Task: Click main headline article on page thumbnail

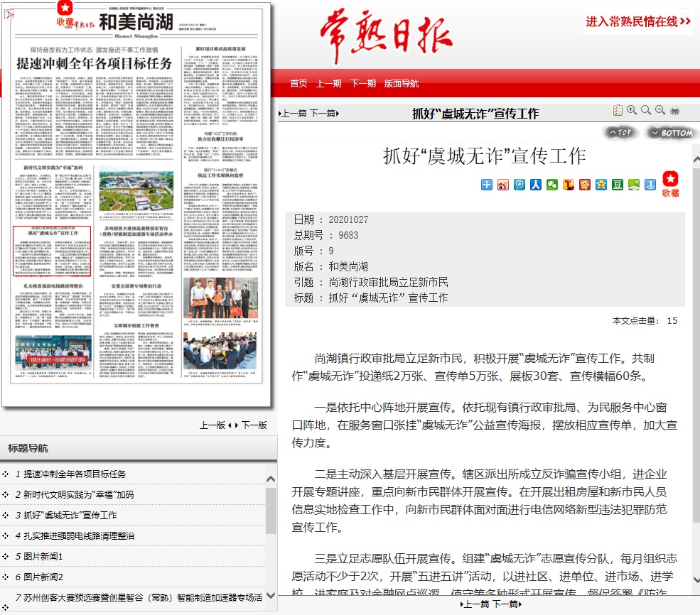Action: [x=95, y=100]
